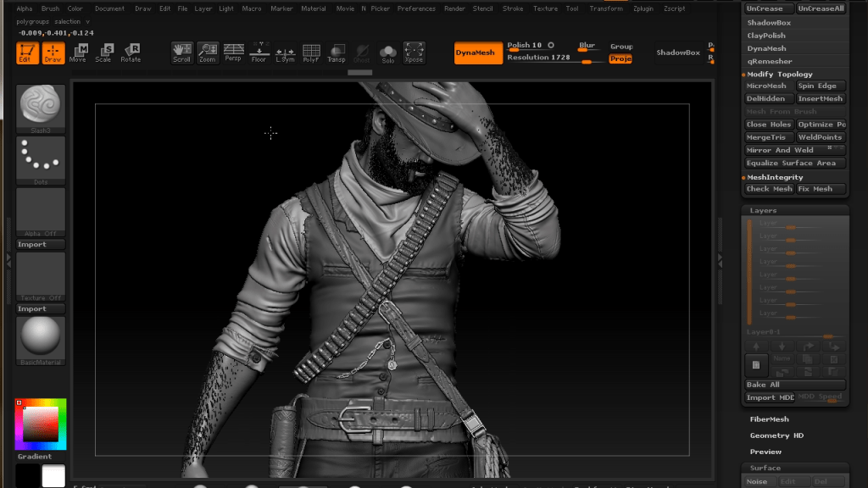Click the Scroll canvas icon
The width and height of the screenshot is (868, 488).
(x=181, y=53)
